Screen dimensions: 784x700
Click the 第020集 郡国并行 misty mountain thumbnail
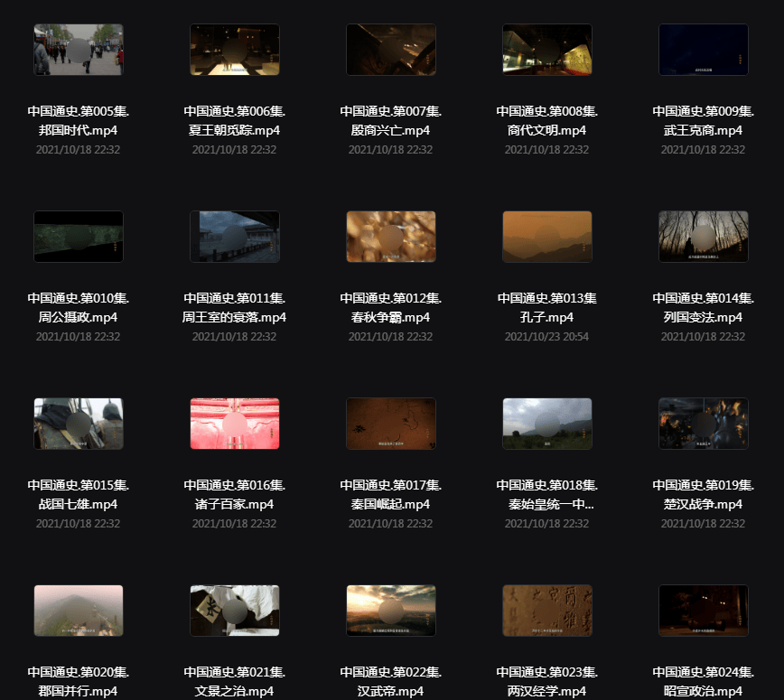pyautogui.click(x=79, y=611)
